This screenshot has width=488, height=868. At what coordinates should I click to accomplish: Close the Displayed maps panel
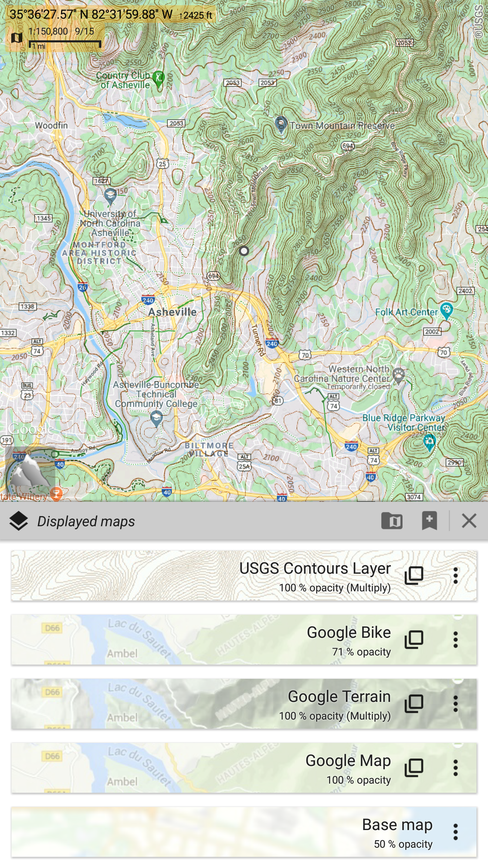point(469,521)
